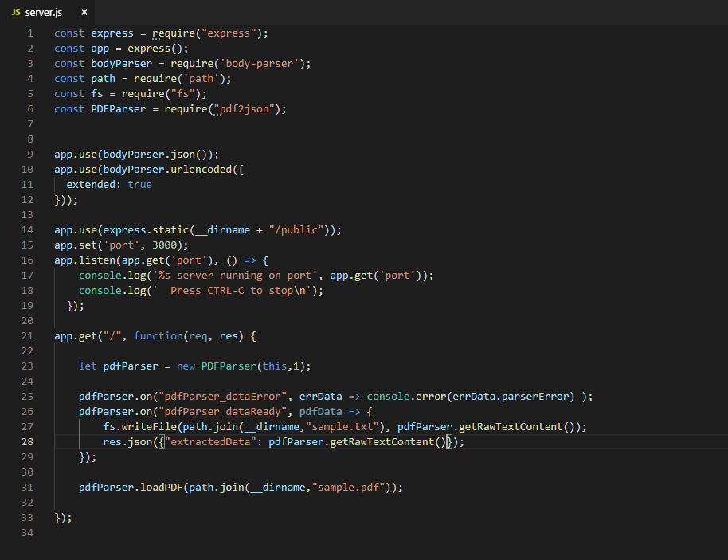Click "pdfParser_dataReady" string on line 26
This screenshot has height=560, width=728.
[222, 412]
